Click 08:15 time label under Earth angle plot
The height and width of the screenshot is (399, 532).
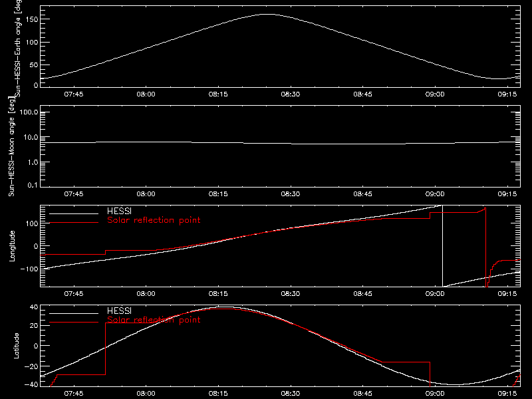(x=218, y=94)
